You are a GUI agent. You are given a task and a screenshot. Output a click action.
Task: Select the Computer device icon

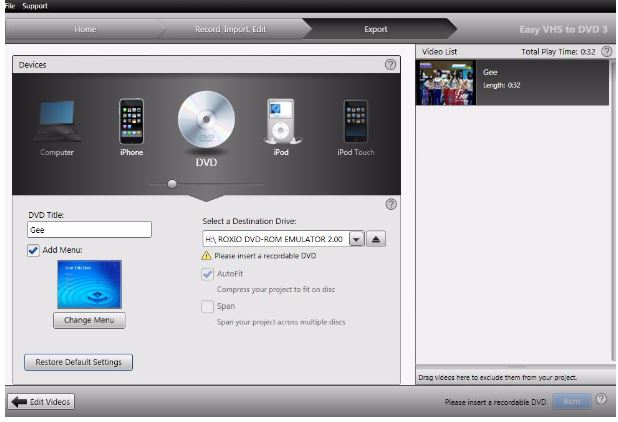pyautogui.click(x=57, y=121)
